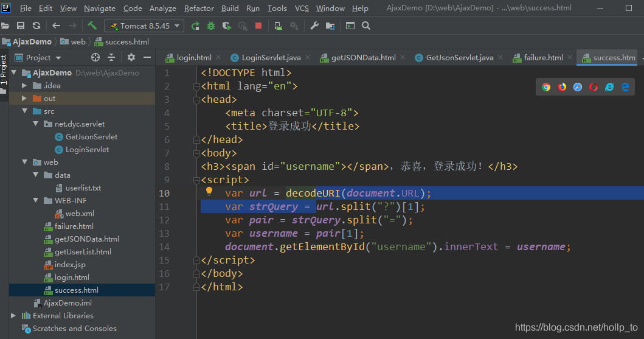Expand the out folder

pos(24,98)
